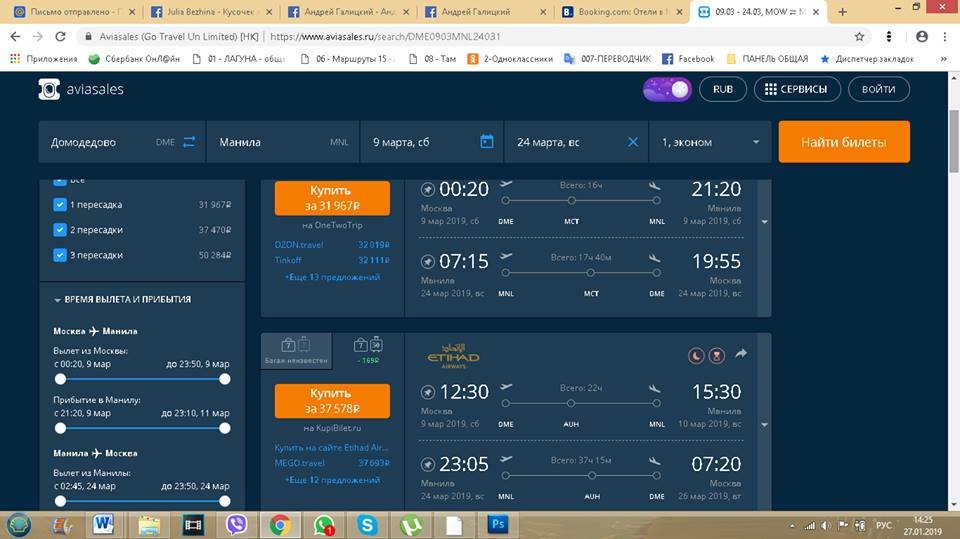This screenshot has width=960, height=539.
Task: Open the RUB currency selector
Action: pyautogui.click(x=722, y=89)
